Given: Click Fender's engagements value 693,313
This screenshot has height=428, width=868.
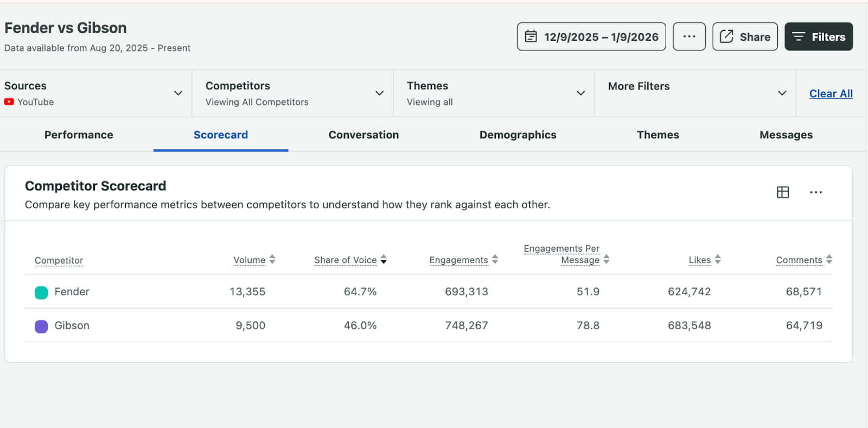Looking at the screenshot, I should click(467, 291).
